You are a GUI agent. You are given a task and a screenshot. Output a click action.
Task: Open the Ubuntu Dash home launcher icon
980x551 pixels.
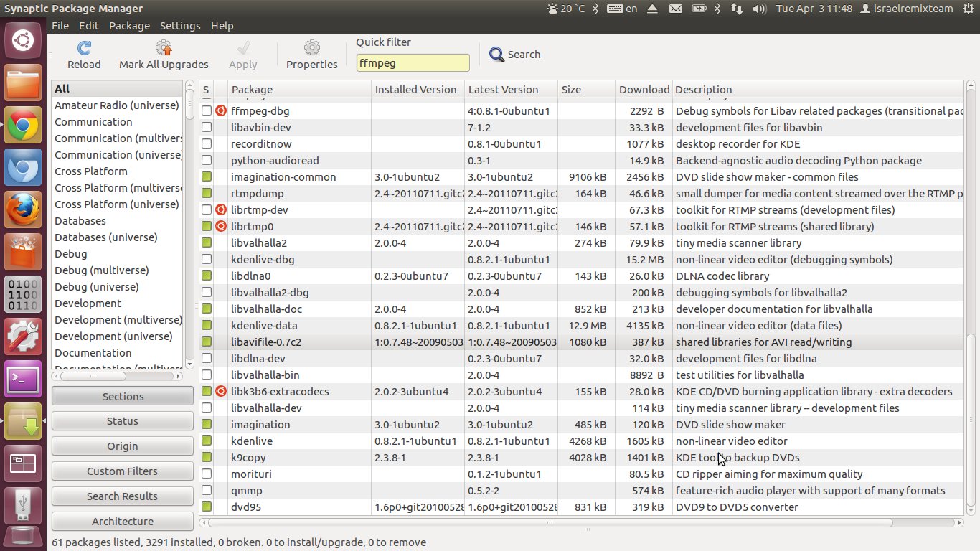click(x=23, y=40)
